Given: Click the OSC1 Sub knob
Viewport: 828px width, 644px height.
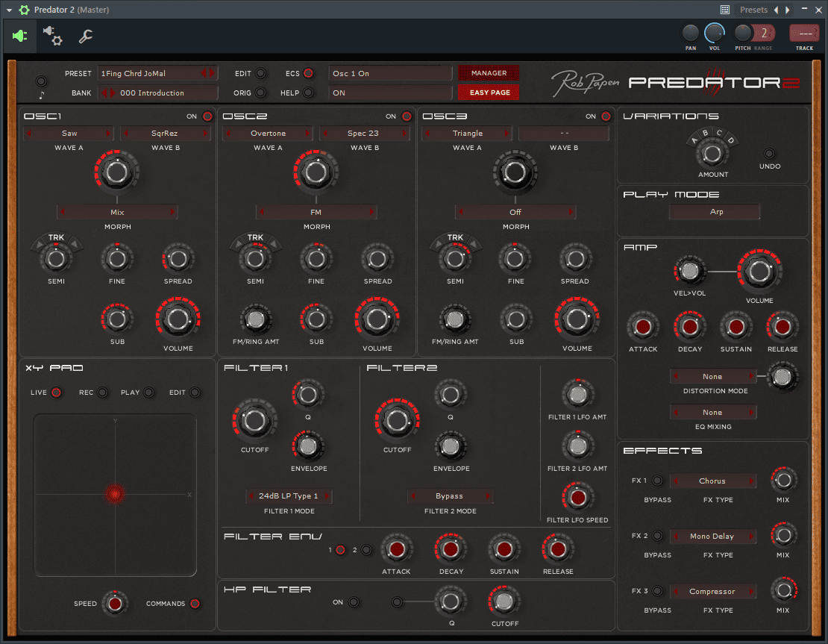Looking at the screenshot, I should (x=116, y=319).
